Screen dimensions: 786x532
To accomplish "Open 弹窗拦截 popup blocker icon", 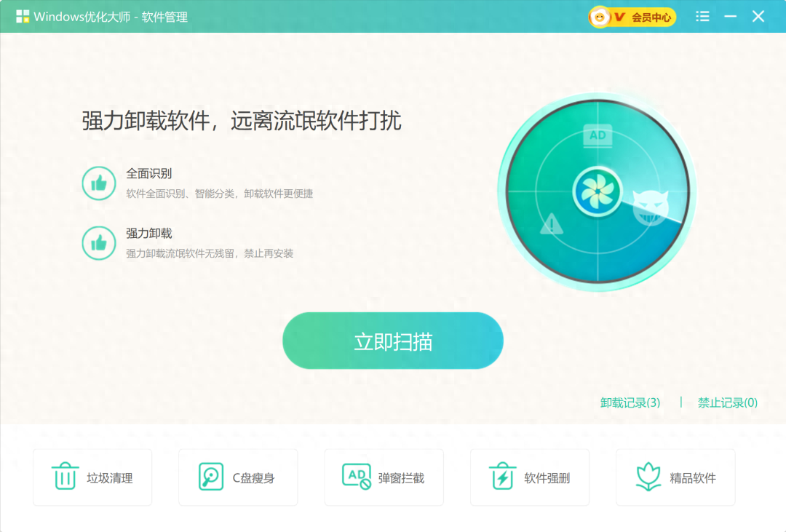I will (354, 477).
